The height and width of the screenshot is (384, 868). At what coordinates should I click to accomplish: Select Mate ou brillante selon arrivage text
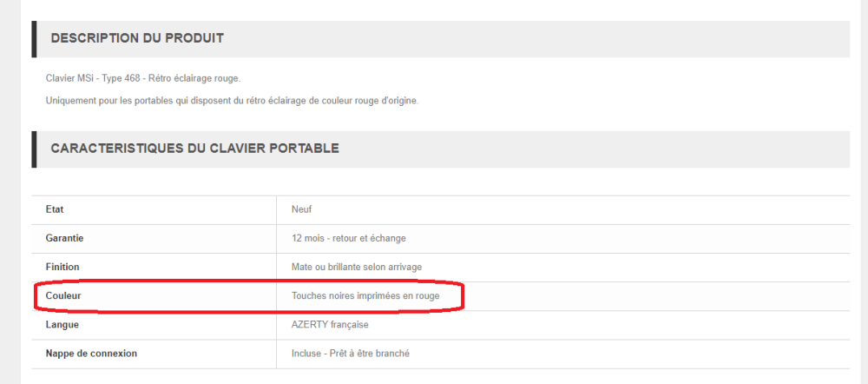[x=357, y=267]
